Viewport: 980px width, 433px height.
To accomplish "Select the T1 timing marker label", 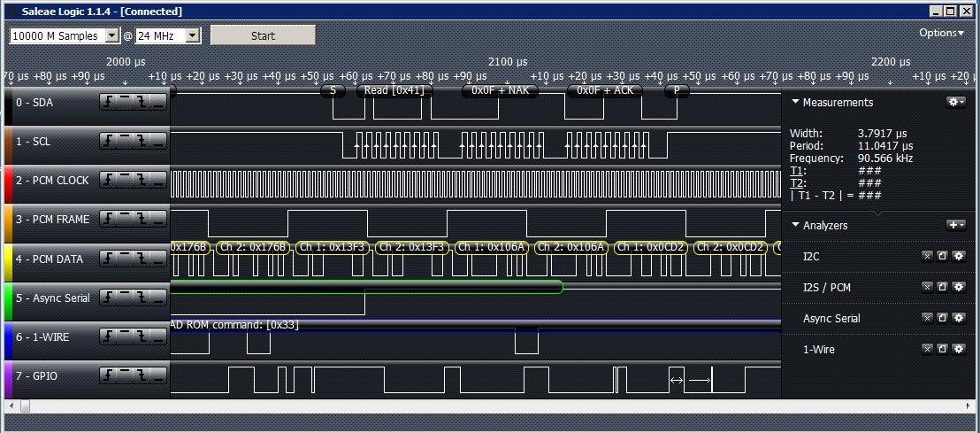I will tap(798, 170).
